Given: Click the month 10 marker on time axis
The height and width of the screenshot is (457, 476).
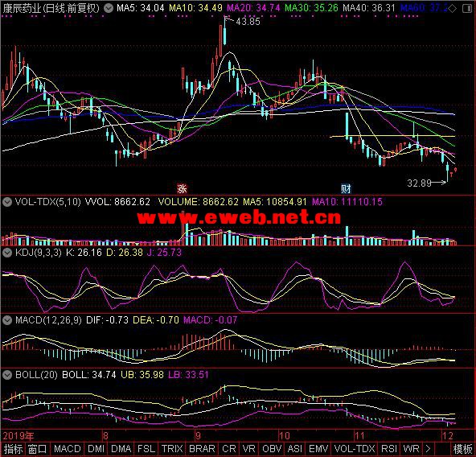Looking at the screenshot, I should coord(284,436).
